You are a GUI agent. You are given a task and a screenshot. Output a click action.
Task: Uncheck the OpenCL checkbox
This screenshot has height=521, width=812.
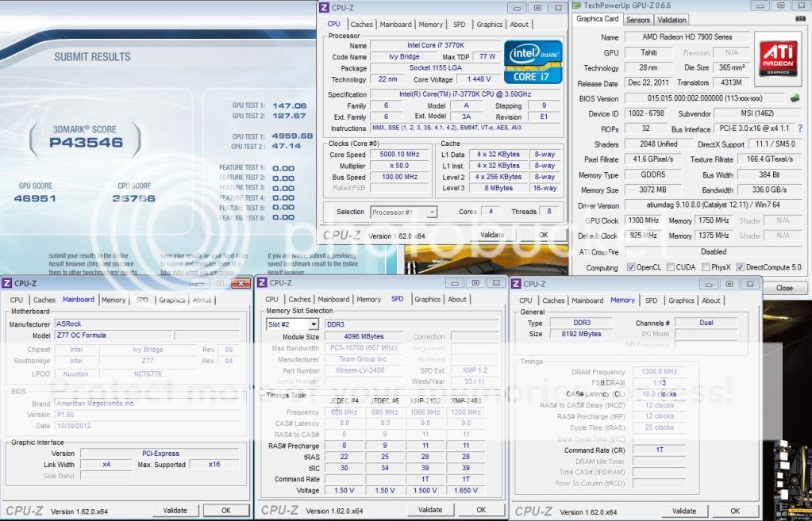tap(632, 267)
